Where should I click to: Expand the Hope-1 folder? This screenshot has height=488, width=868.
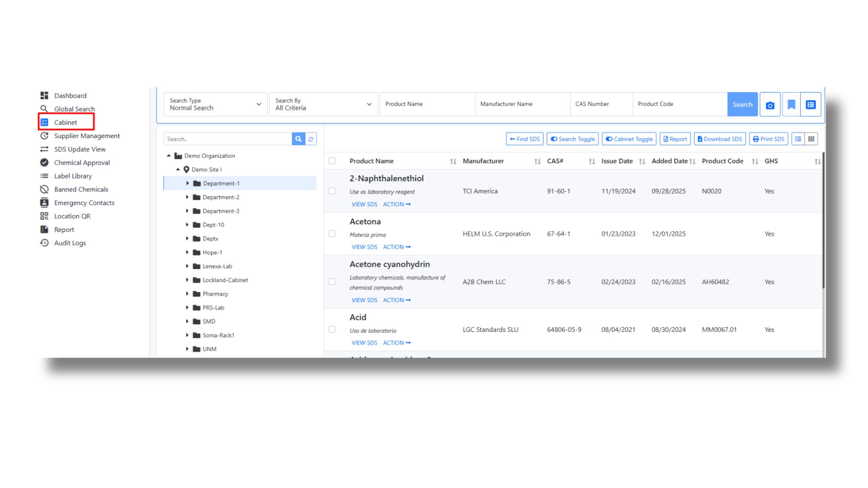coord(187,252)
